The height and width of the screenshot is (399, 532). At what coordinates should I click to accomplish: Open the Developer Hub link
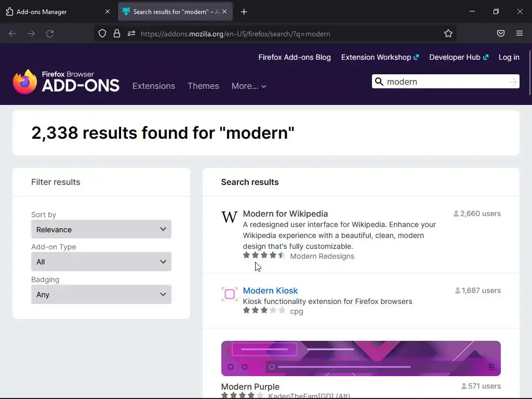click(x=458, y=57)
